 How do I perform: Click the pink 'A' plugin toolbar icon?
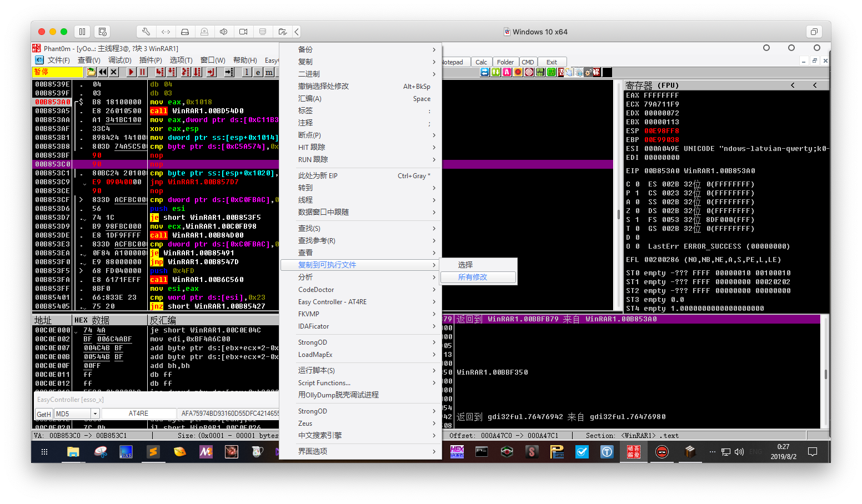click(x=507, y=72)
